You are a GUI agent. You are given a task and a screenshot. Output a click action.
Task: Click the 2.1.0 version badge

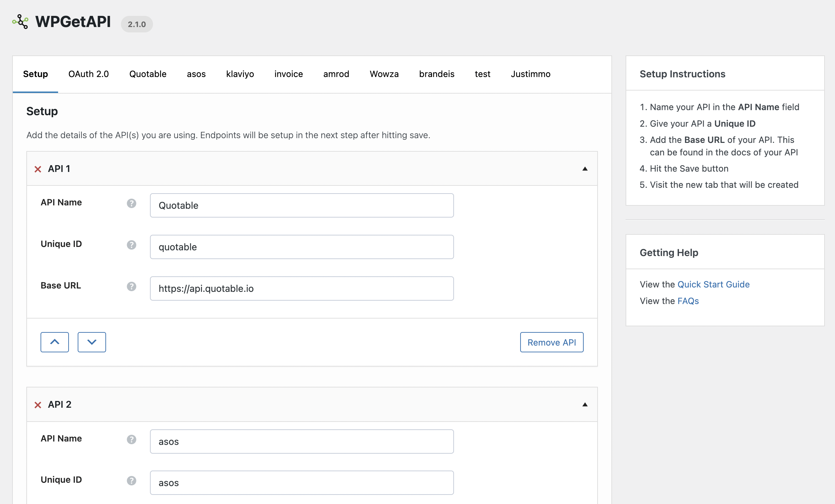137,24
